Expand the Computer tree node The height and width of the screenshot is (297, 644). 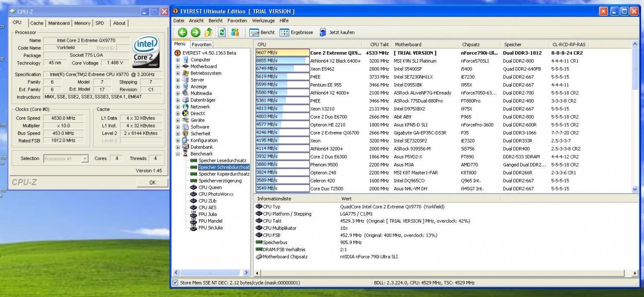click(x=178, y=60)
